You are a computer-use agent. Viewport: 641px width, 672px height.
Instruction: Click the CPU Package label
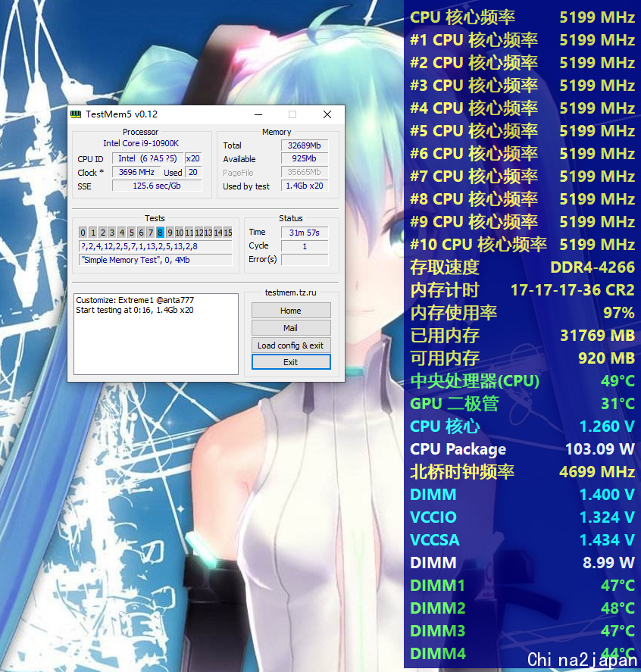458,449
